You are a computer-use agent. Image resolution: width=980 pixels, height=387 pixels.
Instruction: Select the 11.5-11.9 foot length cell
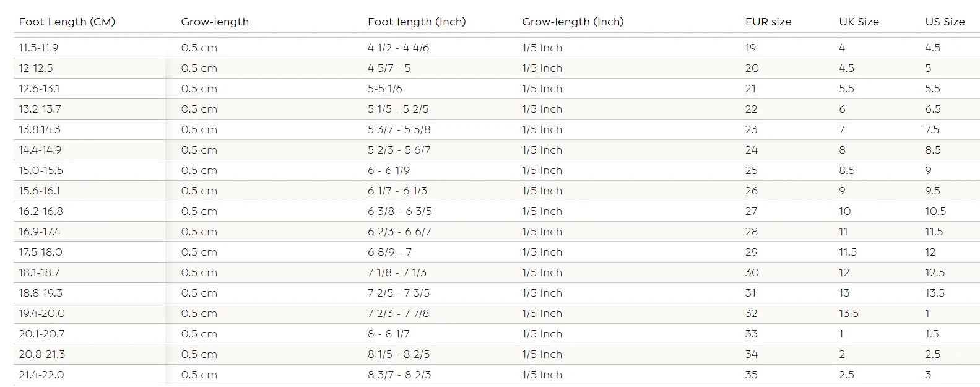(38, 48)
